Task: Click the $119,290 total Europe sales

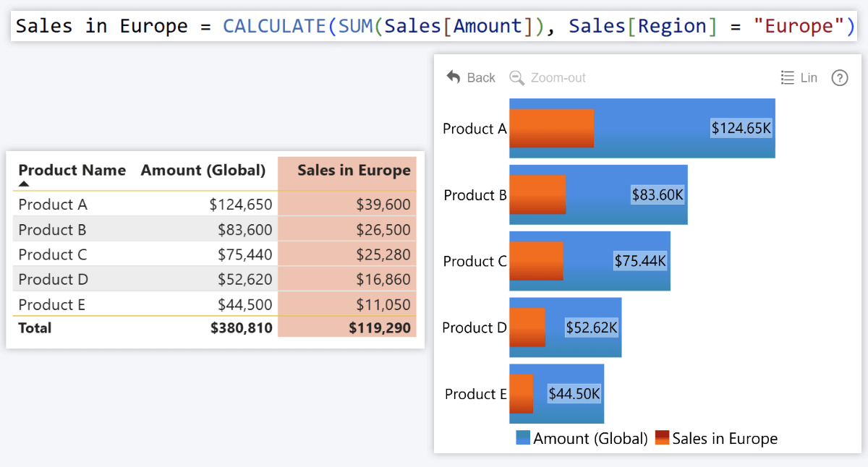Action: [380, 327]
